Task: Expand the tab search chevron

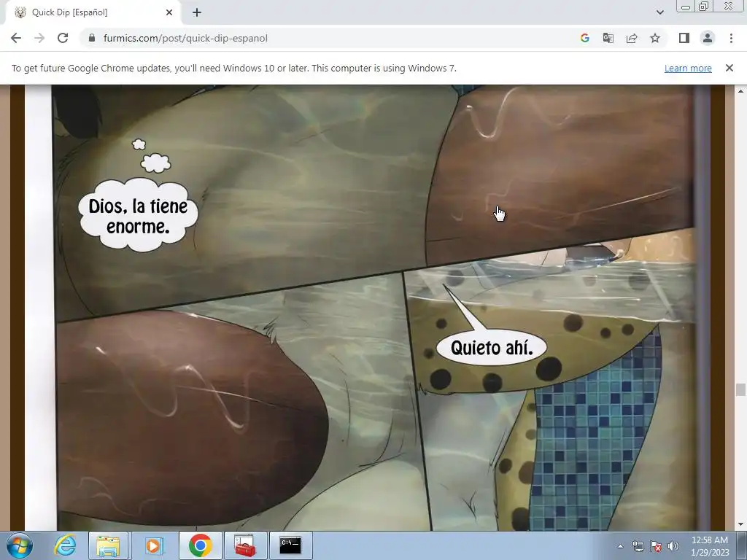Action: tap(659, 12)
